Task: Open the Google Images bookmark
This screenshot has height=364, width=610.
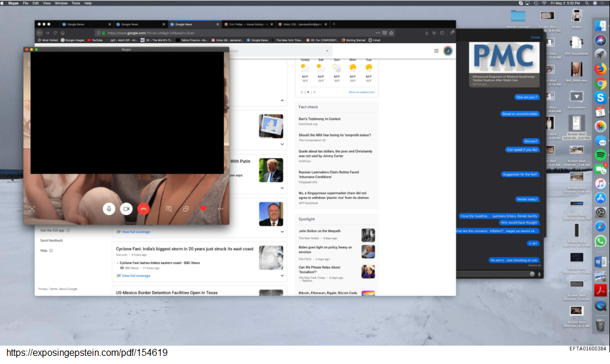Action: click(73, 40)
